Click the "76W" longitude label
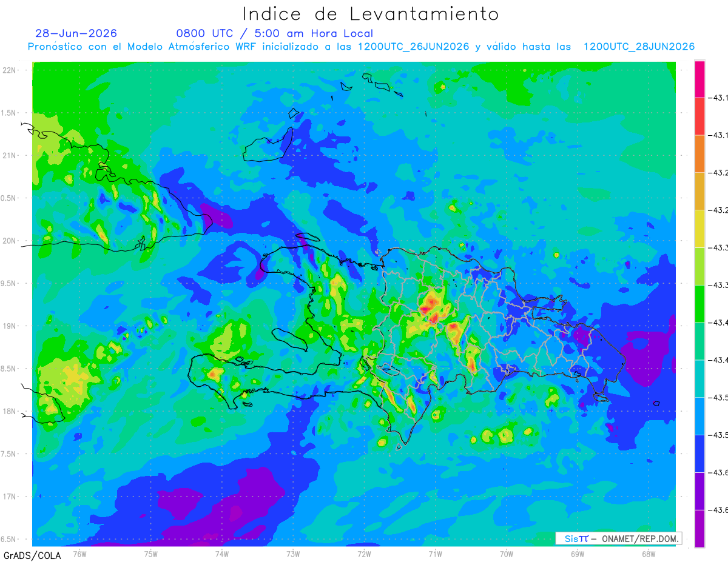 coord(79,554)
